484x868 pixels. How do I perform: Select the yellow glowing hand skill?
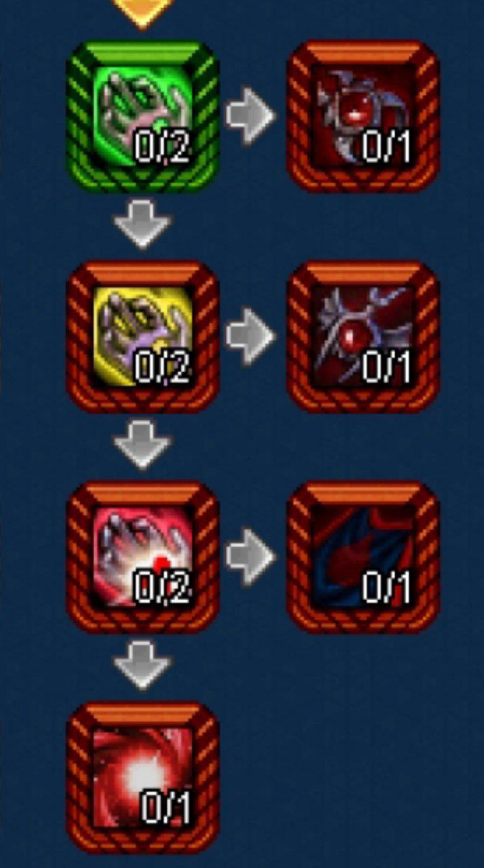pyautogui.click(x=142, y=337)
